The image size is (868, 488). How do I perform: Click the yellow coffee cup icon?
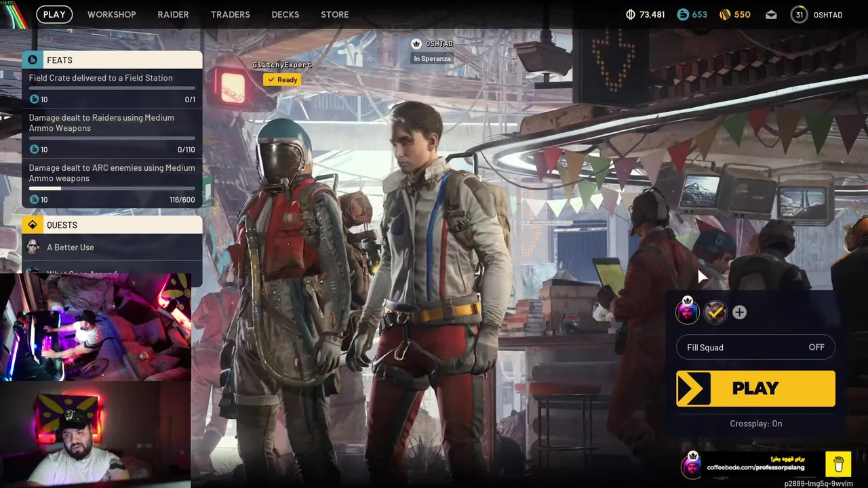[839, 464]
